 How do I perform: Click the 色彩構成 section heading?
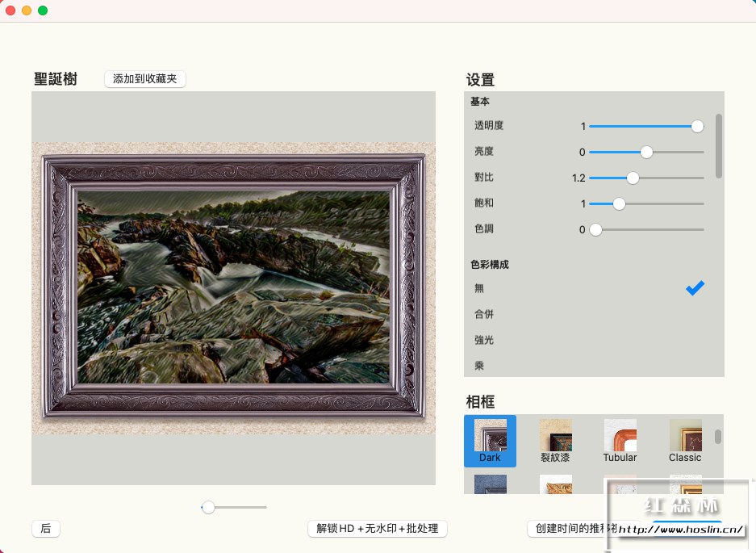(490, 265)
